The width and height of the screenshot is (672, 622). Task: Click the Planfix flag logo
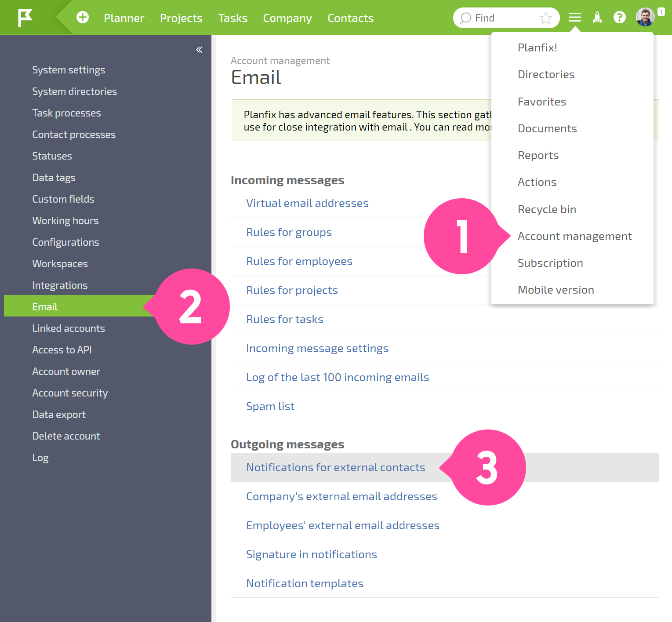click(x=25, y=18)
